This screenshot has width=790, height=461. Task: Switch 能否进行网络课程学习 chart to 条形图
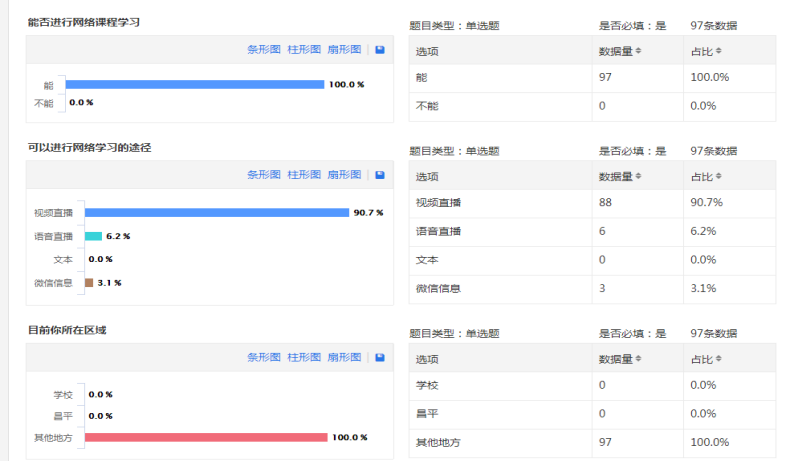pos(264,49)
